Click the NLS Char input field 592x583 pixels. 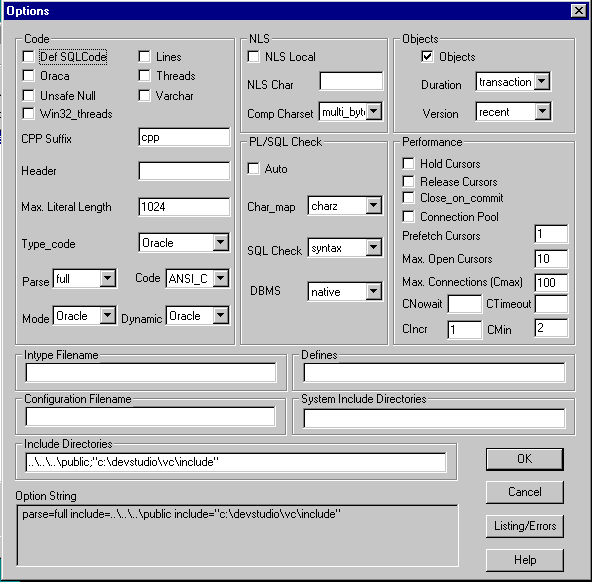pyautogui.click(x=351, y=81)
